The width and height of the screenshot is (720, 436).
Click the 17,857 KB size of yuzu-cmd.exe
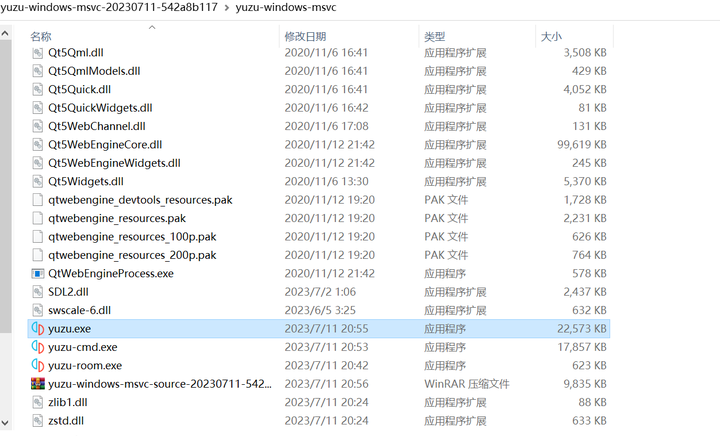pos(582,347)
